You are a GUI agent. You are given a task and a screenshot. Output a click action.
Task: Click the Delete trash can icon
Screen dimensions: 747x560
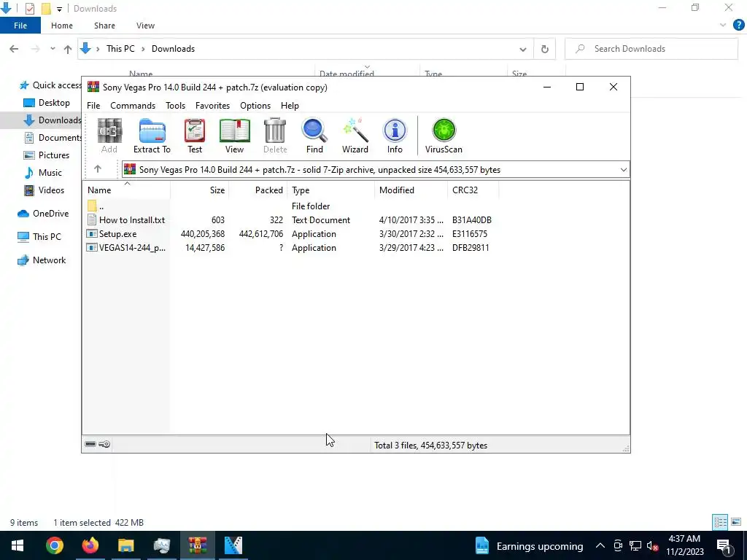(275, 136)
